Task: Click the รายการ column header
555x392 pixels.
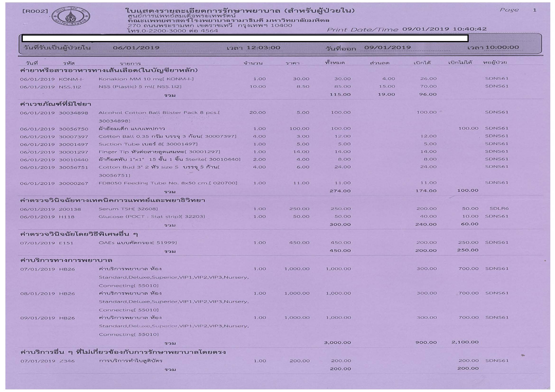Action: [x=130, y=64]
